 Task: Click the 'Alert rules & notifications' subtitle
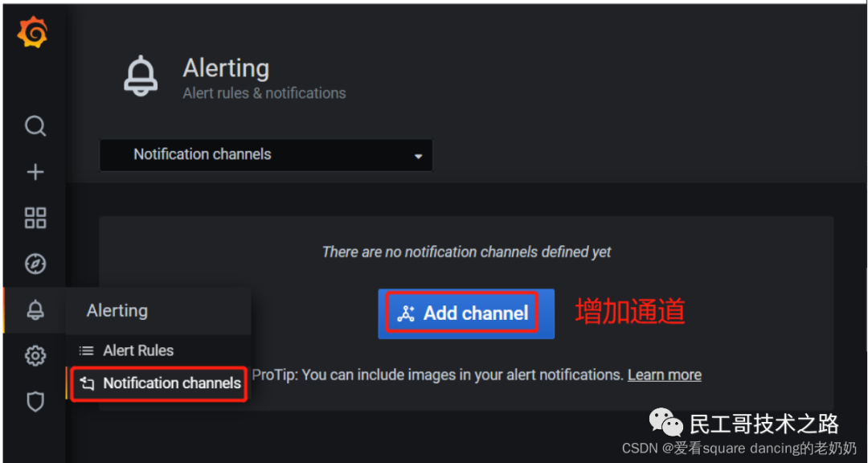(264, 93)
